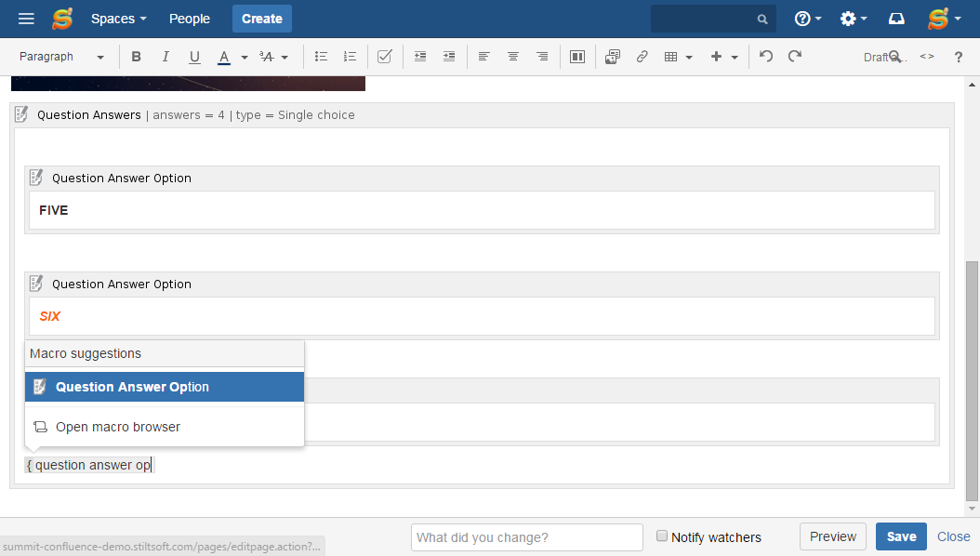Close the editor
Screen dimensions: 980x556
(954, 536)
